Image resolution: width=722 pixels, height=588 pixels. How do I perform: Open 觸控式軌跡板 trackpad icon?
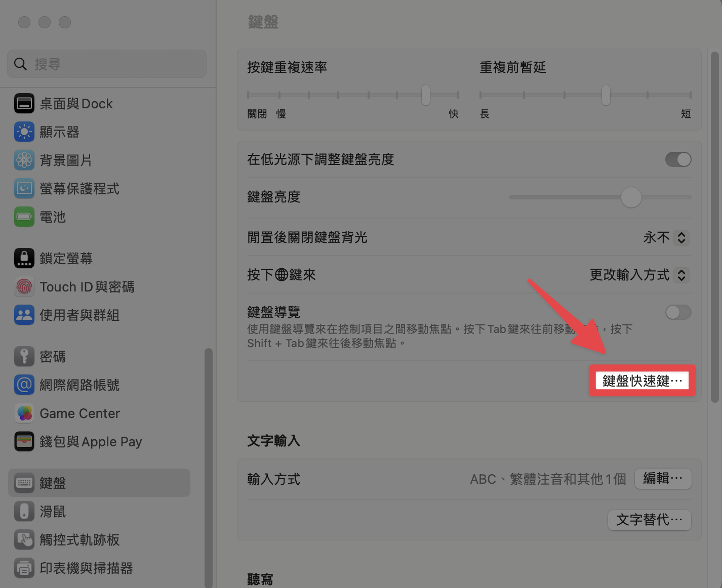point(24,540)
